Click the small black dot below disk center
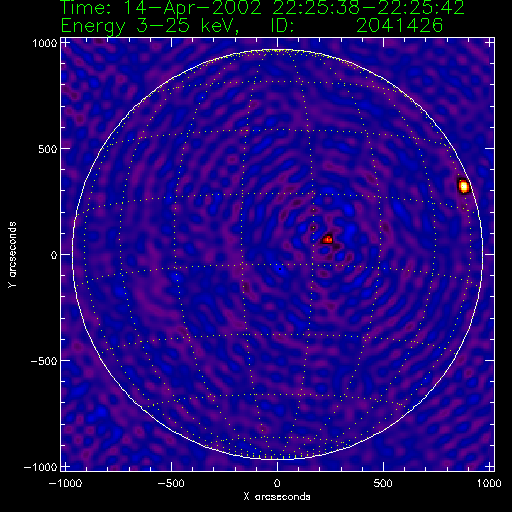The image size is (512, 512). point(280,269)
